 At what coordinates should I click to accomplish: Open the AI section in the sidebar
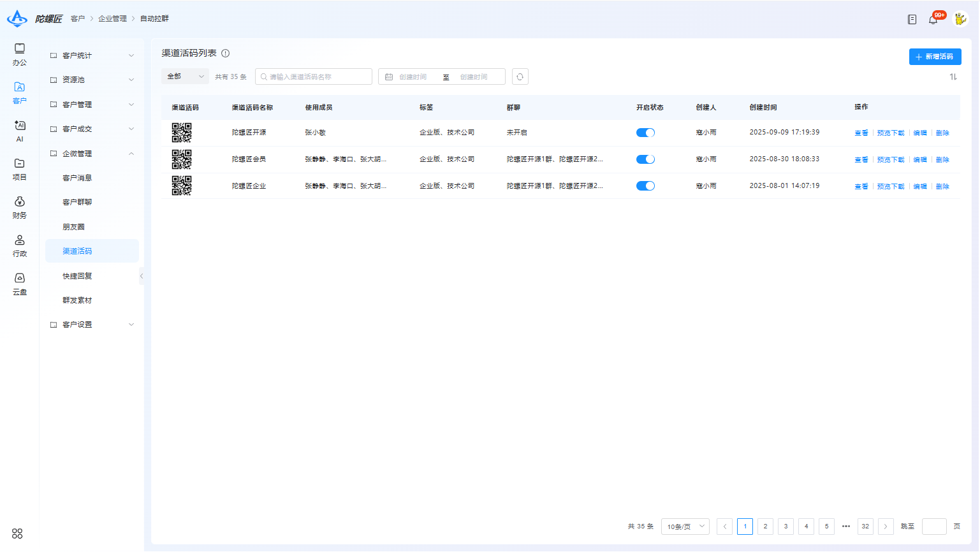pyautogui.click(x=20, y=131)
